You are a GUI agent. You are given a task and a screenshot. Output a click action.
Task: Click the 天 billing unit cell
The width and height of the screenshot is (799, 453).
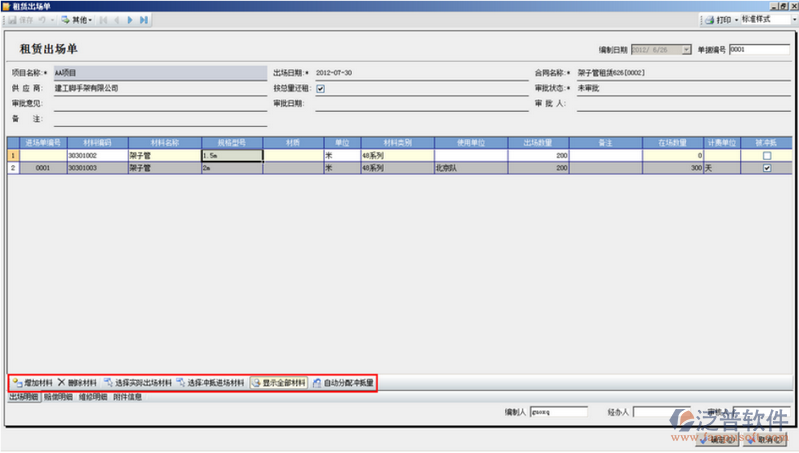coord(722,168)
